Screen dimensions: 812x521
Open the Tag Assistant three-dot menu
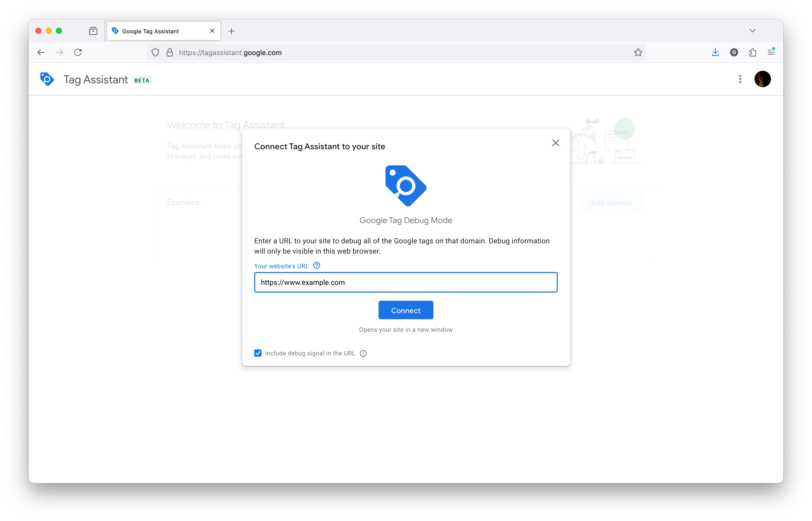point(740,79)
